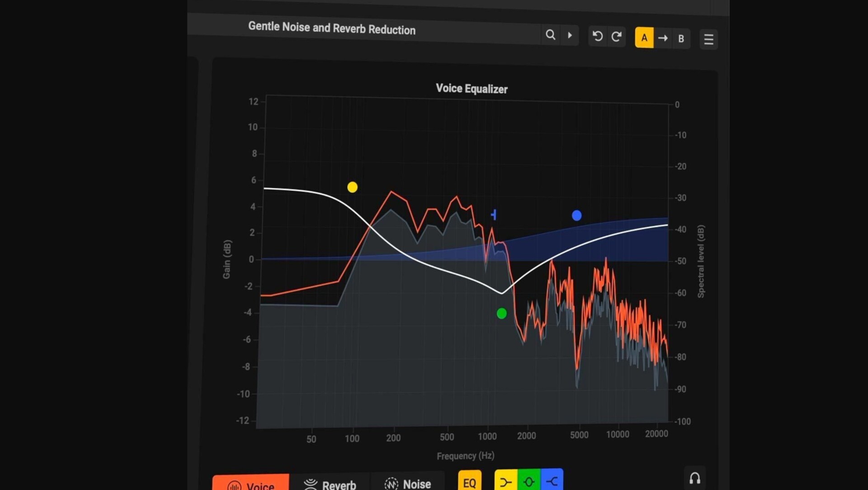Undo the last change
Viewport: 868px width, 490px height.
(x=598, y=36)
